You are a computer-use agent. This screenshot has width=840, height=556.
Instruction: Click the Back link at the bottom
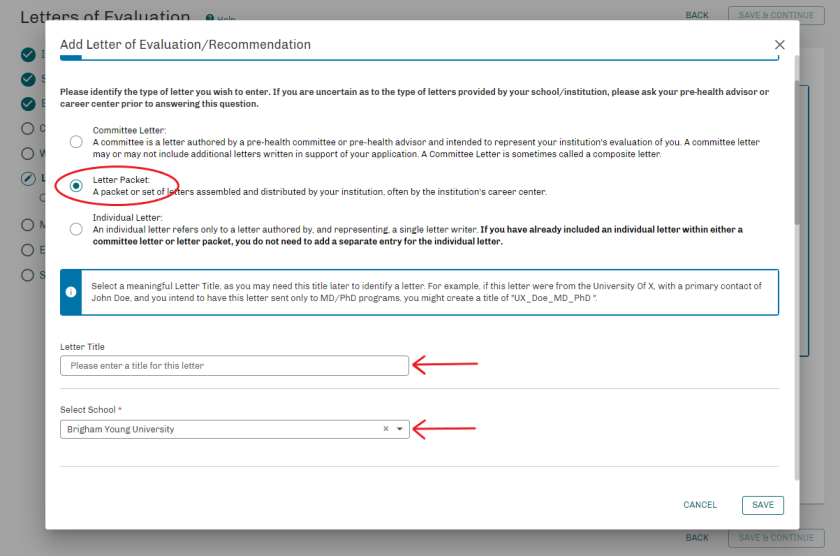(697, 538)
